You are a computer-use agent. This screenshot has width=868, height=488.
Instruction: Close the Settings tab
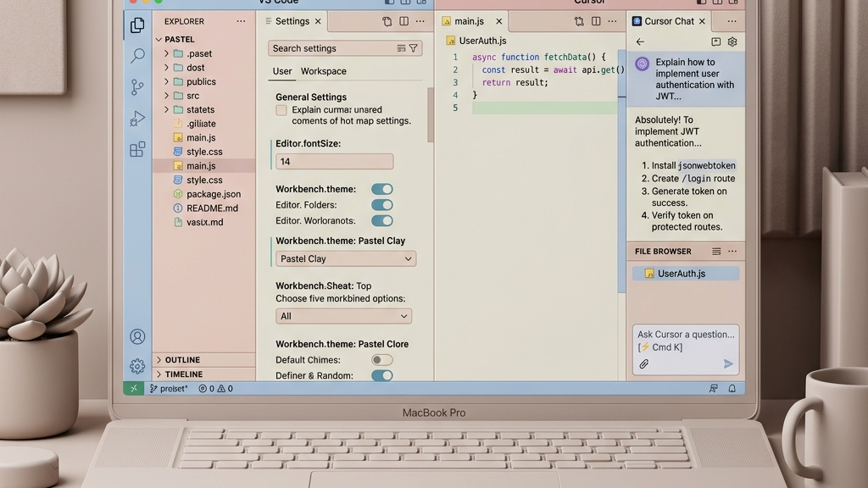tap(318, 21)
